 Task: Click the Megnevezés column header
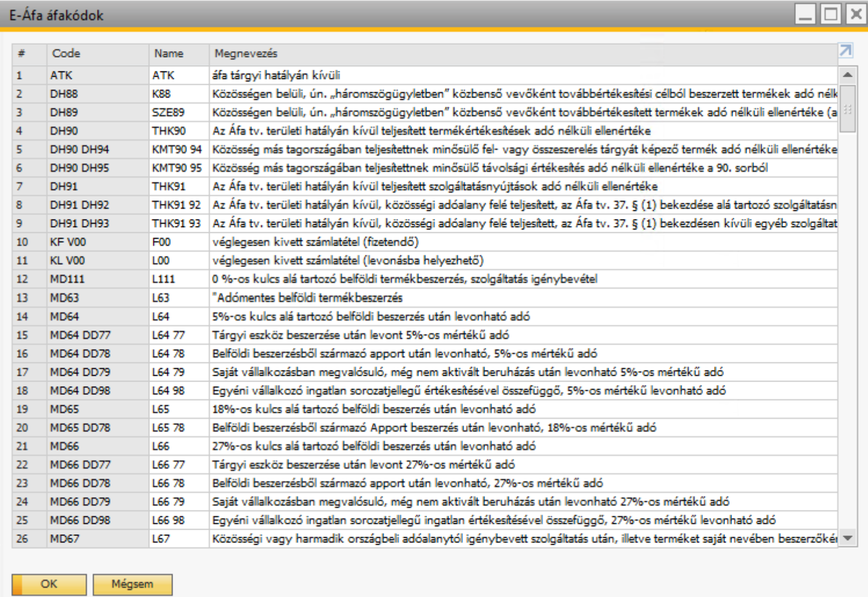523,53
